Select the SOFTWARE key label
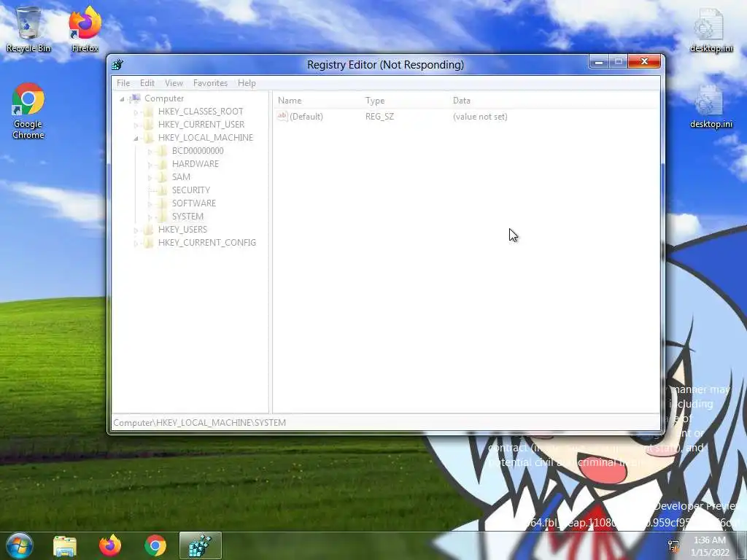 point(194,203)
